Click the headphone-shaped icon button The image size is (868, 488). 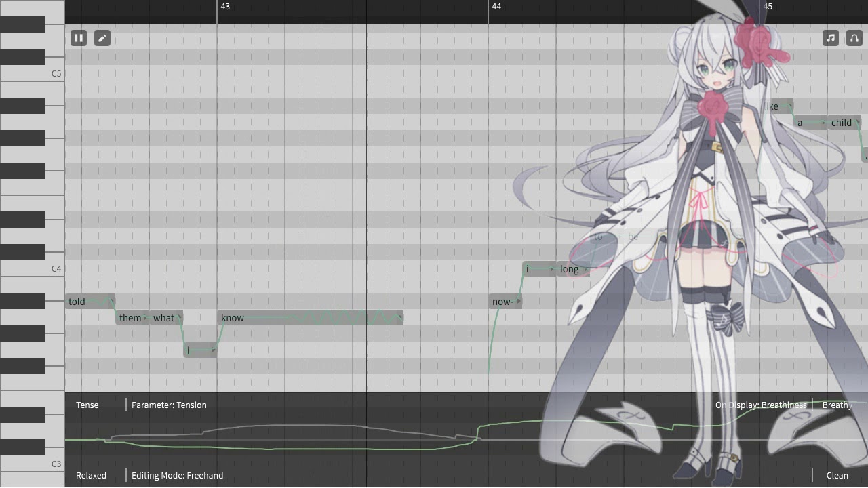coord(854,38)
